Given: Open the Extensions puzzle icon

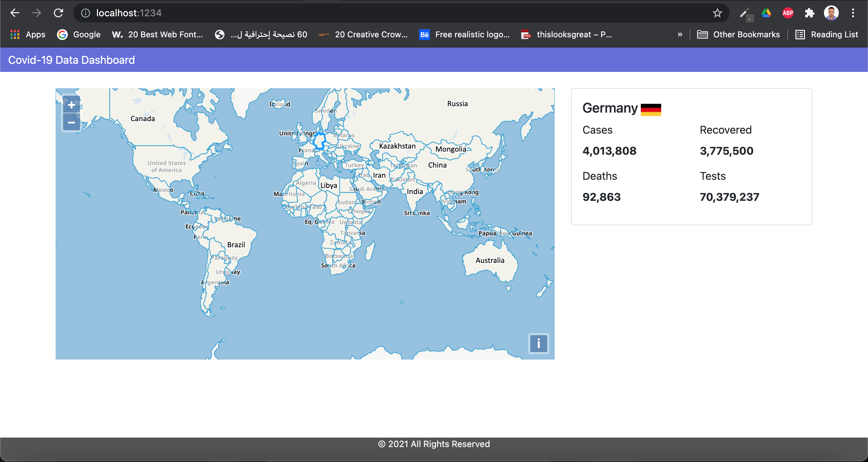Looking at the screenshot, I should pyautogui.click(x=809, y=13).
